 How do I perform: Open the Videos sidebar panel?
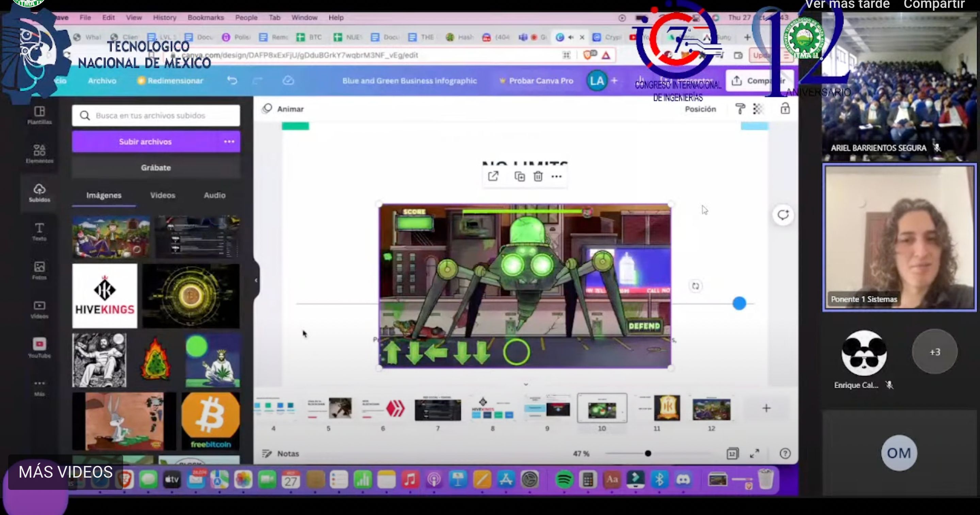(39, 310)
